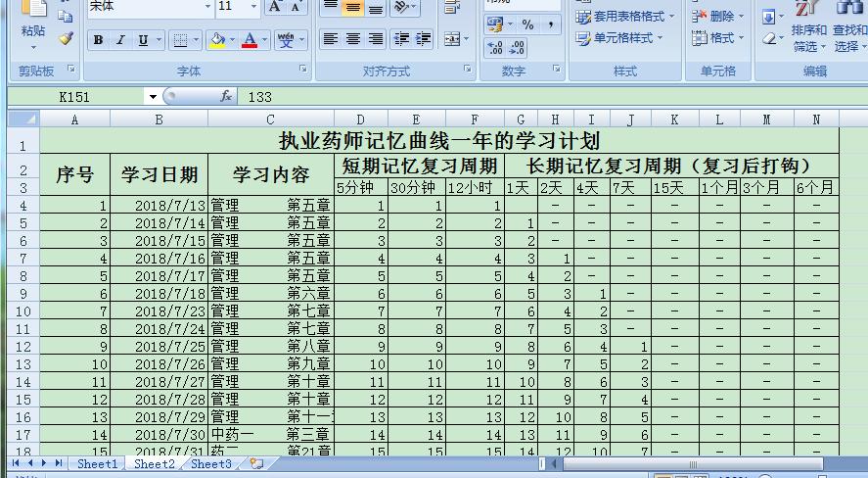Toggle italic formatting
The height and width of the screenshot is (478, 868).
120,40
